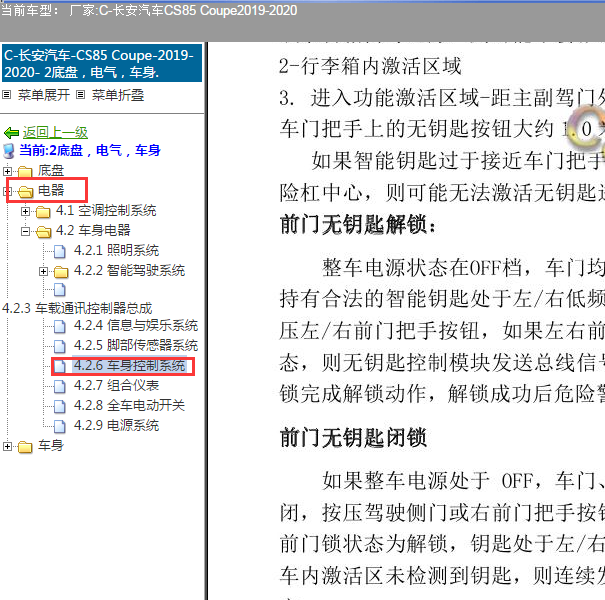The height and width of the screenshot is (600, 605).
Task: Open 4.2.4 信息与娱乐系统 document
Action: pos(136,326)
